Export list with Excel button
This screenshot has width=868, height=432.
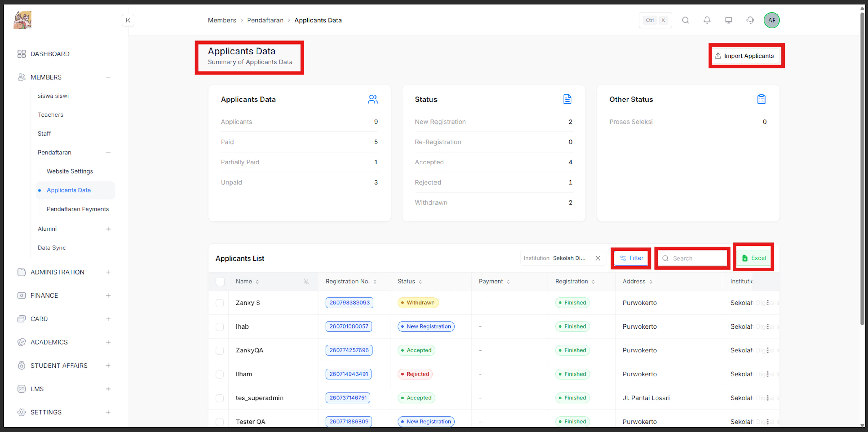click(754, 258)
